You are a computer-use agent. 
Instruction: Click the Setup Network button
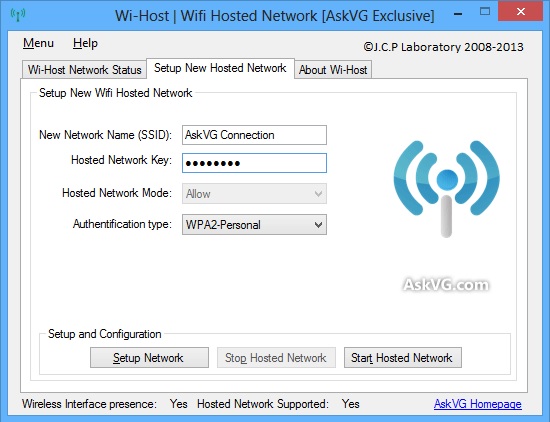pyautogui.click(x=149, y=358)
